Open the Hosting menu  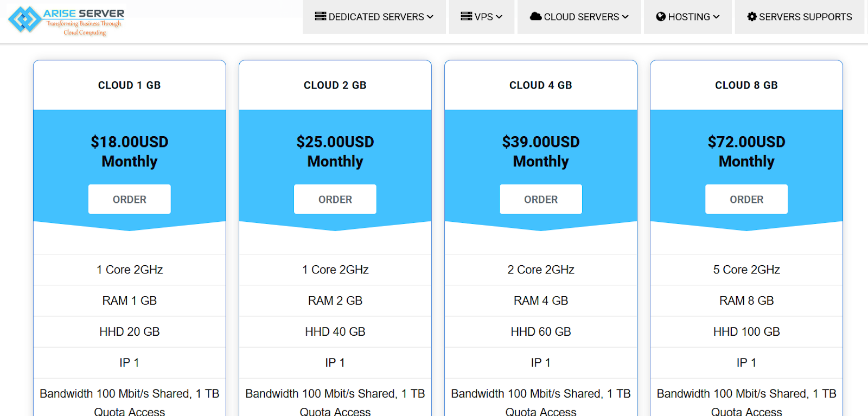688,17
